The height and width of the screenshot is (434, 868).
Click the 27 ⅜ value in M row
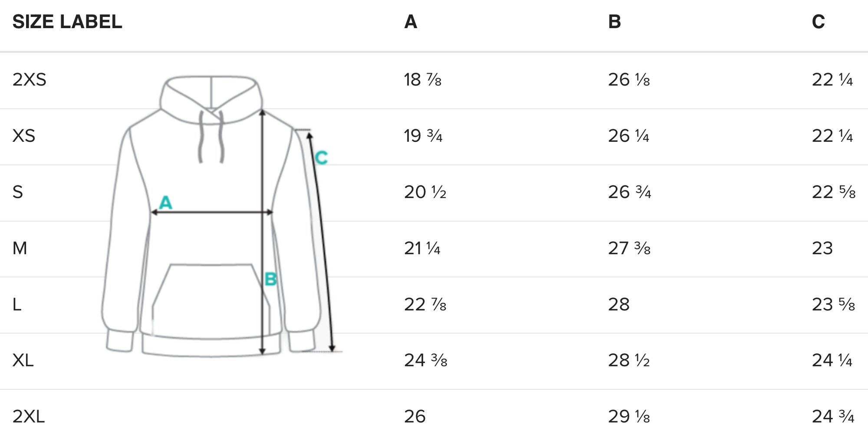pos(629,248)
